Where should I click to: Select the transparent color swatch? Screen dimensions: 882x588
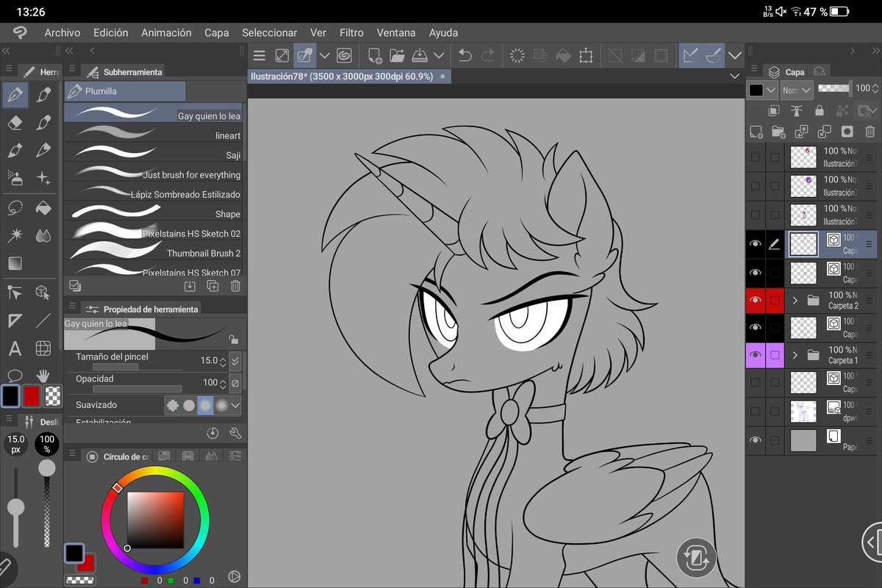coord(52,395)
